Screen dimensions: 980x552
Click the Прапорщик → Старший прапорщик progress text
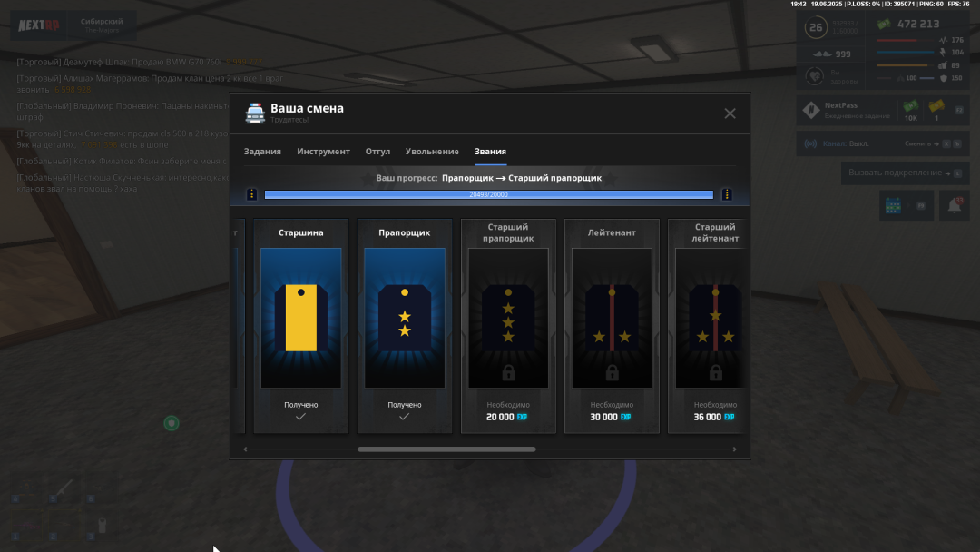point(522,178)
